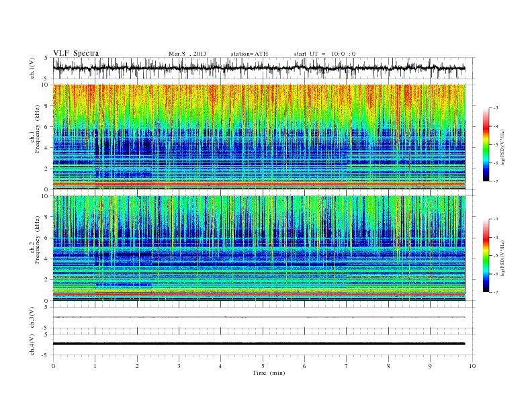Click the ch.2 spectrogram panel
The image size is (532, 411).
[259, 248]
